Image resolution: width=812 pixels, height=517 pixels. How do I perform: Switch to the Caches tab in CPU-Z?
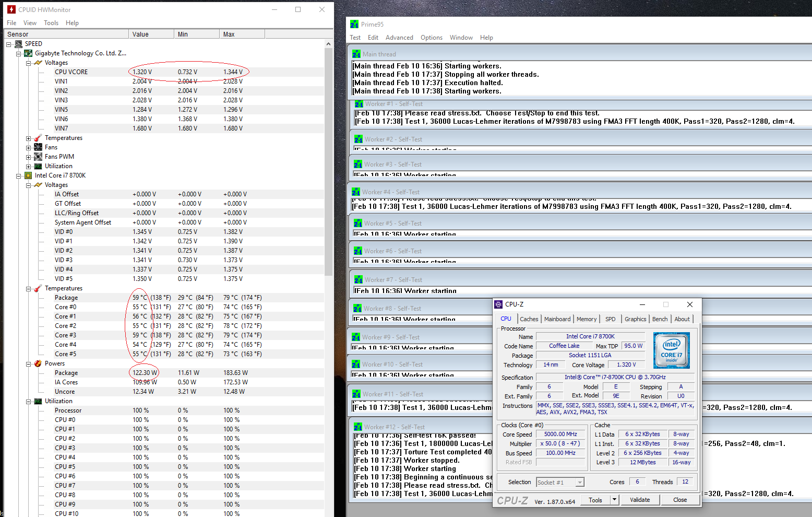529,319
